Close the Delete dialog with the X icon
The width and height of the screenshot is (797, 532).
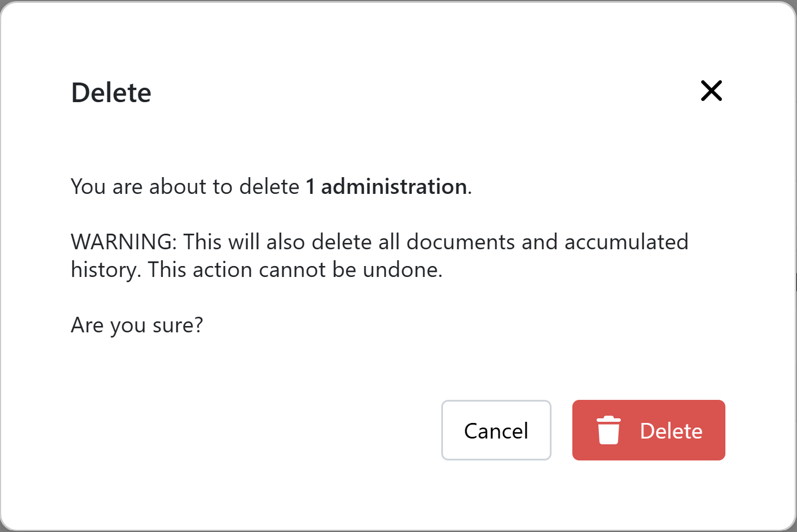712,91
